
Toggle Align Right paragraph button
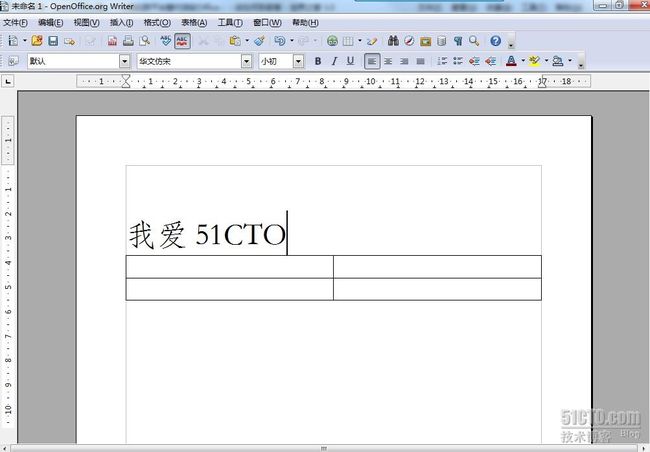(404, 61)
